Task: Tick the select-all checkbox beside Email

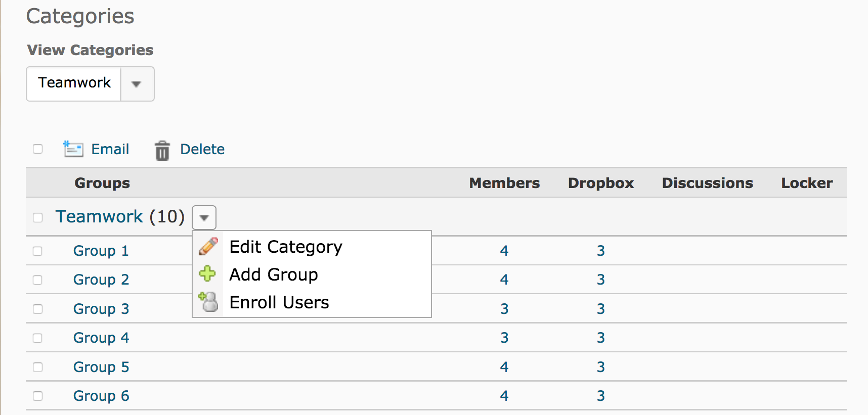Action: pos(37,149)
